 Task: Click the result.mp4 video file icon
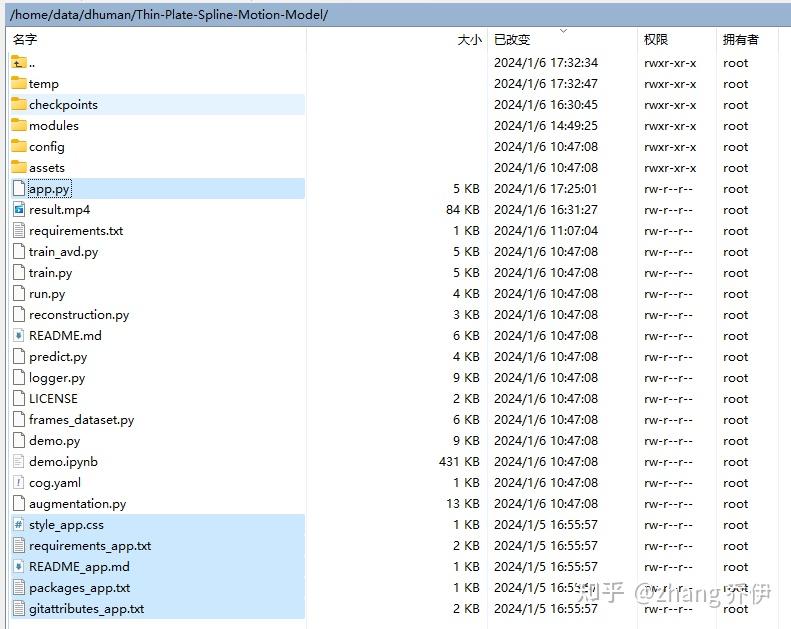(x=19, y=210)
